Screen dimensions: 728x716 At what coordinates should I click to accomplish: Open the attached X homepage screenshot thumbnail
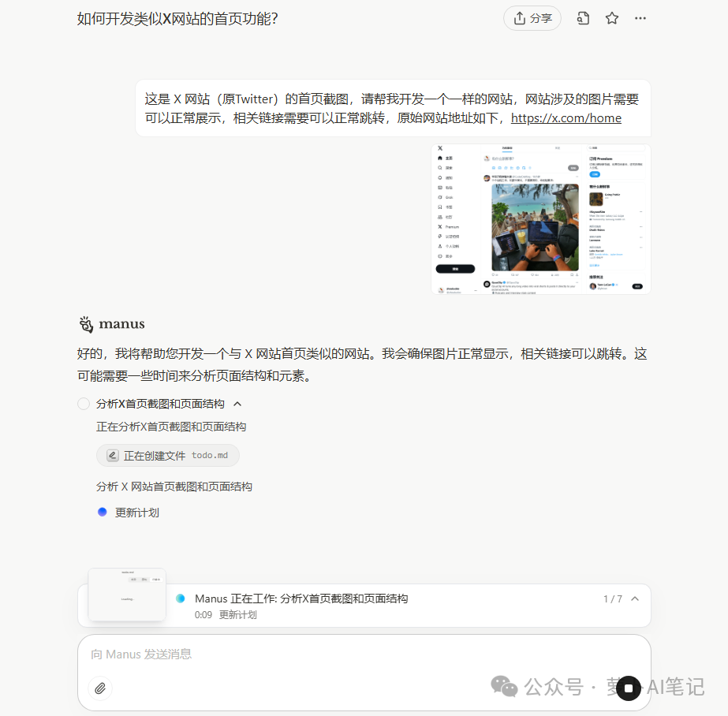click(541, 219)
